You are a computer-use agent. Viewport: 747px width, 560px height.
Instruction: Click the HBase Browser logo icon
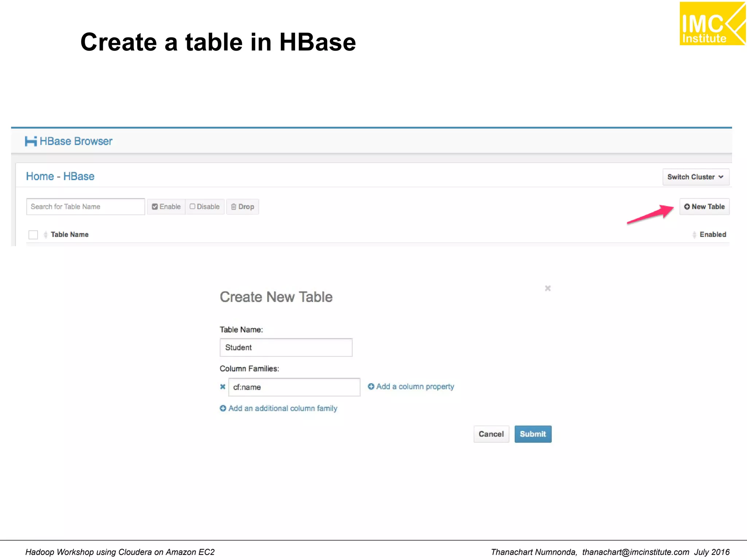(x=31, y=141)
